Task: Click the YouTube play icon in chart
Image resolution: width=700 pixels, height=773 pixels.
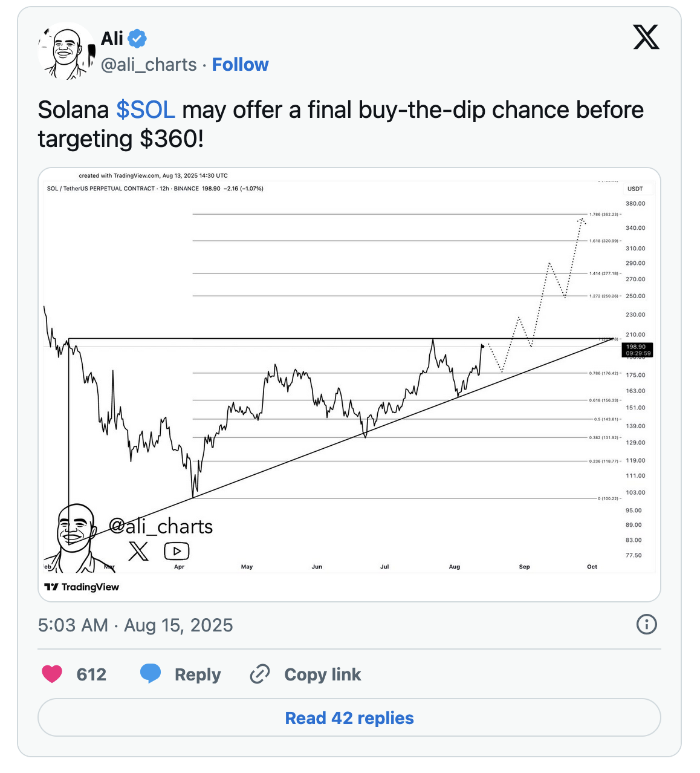Action: 177,551
